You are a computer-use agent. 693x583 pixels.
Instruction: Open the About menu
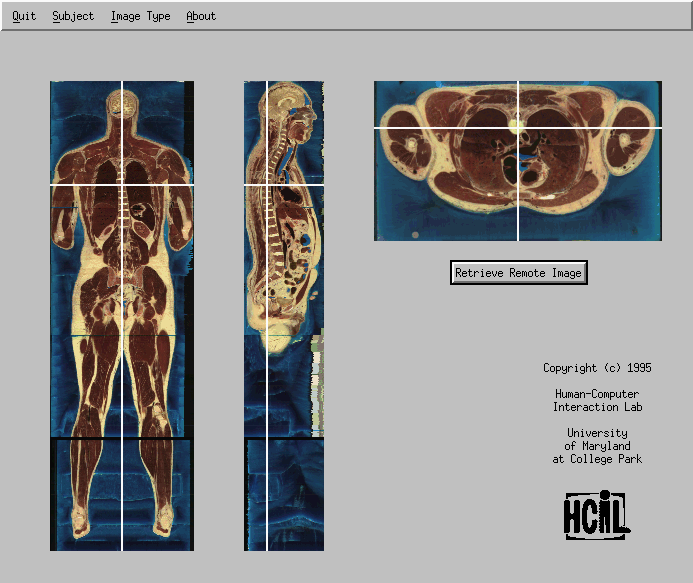(x=201, y=16)
